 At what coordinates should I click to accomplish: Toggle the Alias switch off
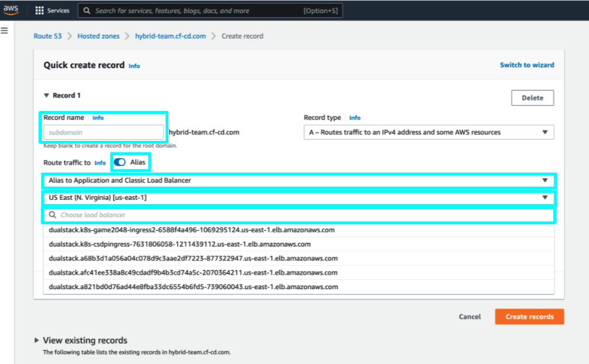pyautogui.click(x=120, y=162)
